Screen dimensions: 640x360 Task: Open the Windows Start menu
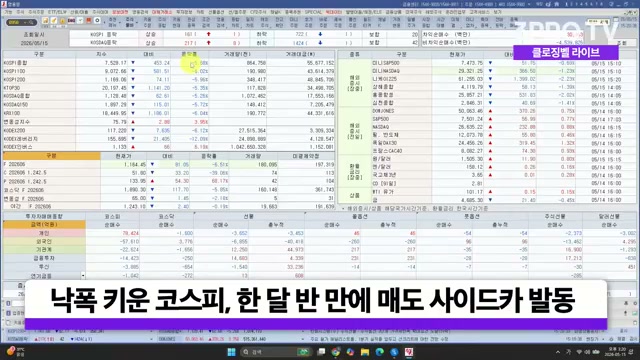(x=231, y=352)
